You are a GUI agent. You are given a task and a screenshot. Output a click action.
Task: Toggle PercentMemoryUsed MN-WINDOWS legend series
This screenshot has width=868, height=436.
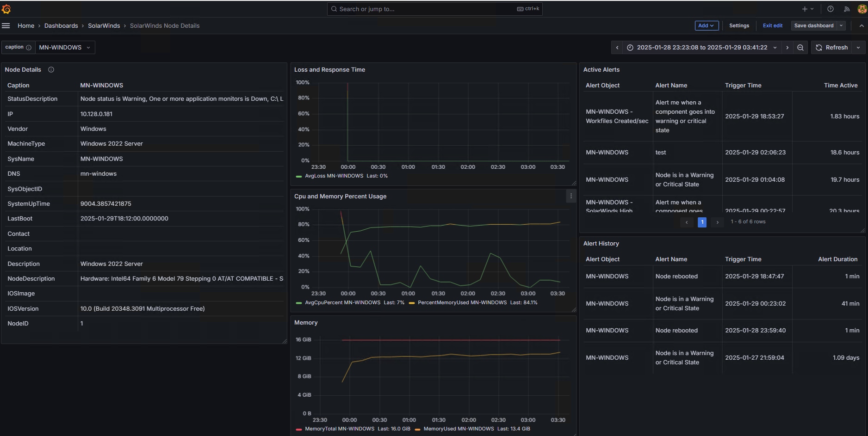pos(462,303)
